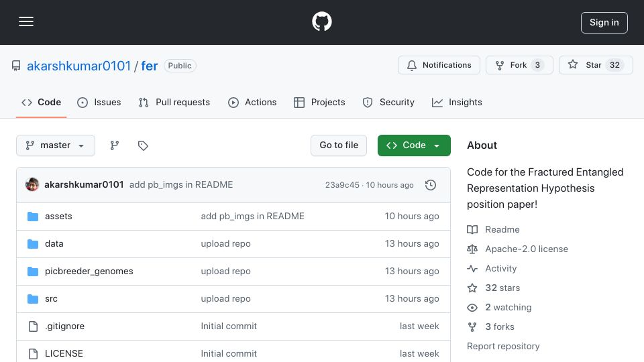Image resolution: width=644 pixels, height=362 pixels.
Task: Expand the master branch dropdown
Action: [x=56, y=145]
